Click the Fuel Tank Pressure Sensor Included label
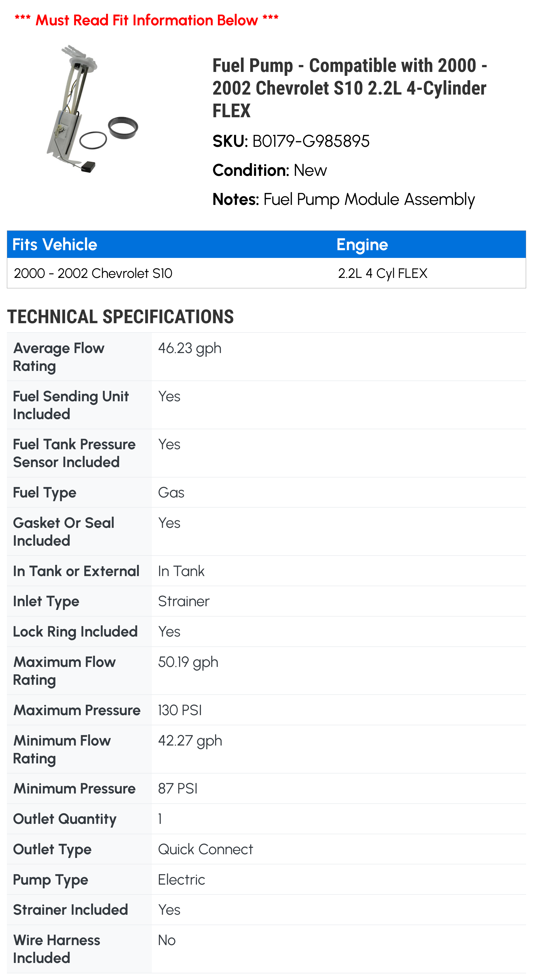533x980 pixels. (74, 453)
